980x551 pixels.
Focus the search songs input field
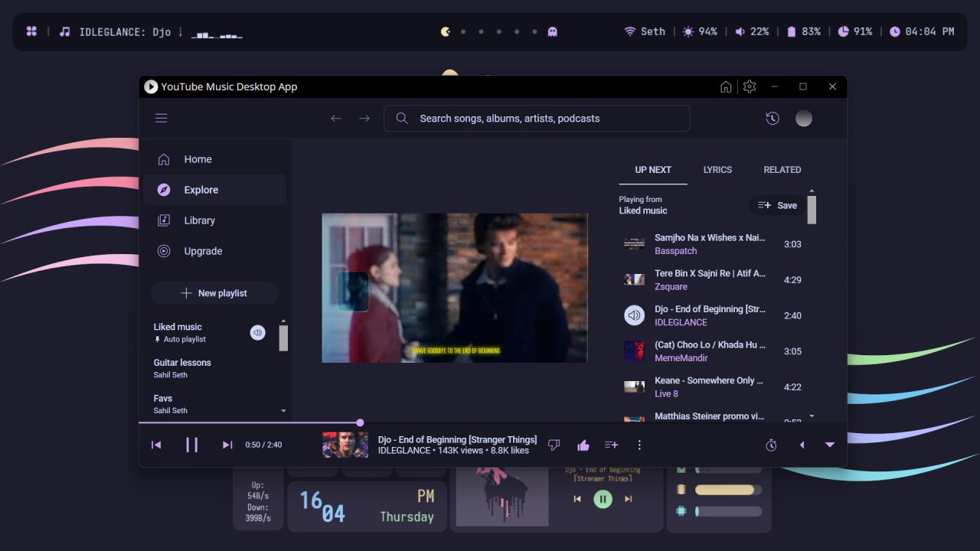(537, 118)
